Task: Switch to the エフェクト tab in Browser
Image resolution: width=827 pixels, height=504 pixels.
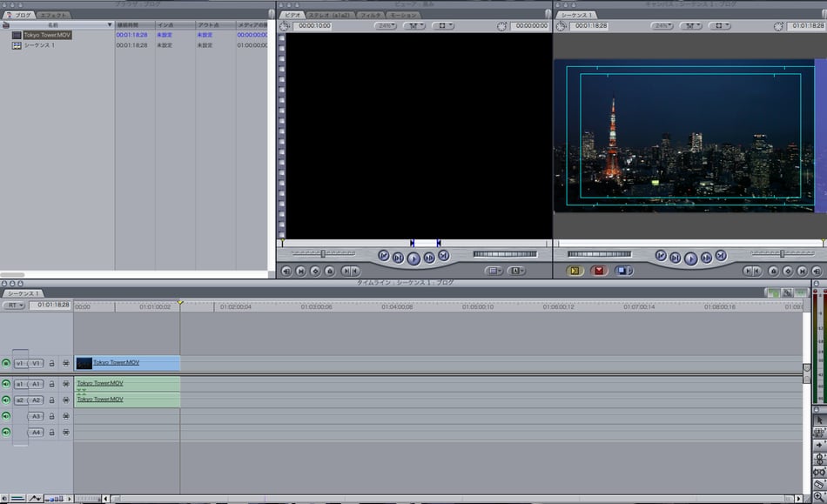Action: coord(53,16)
